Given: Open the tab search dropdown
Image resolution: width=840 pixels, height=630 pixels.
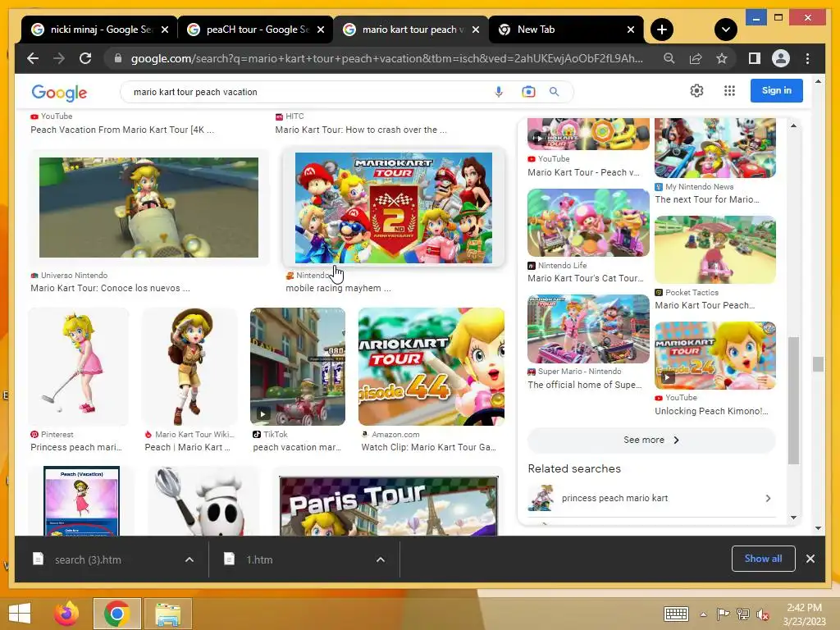Looking at the screenshot, I should [x=726, y=30].
